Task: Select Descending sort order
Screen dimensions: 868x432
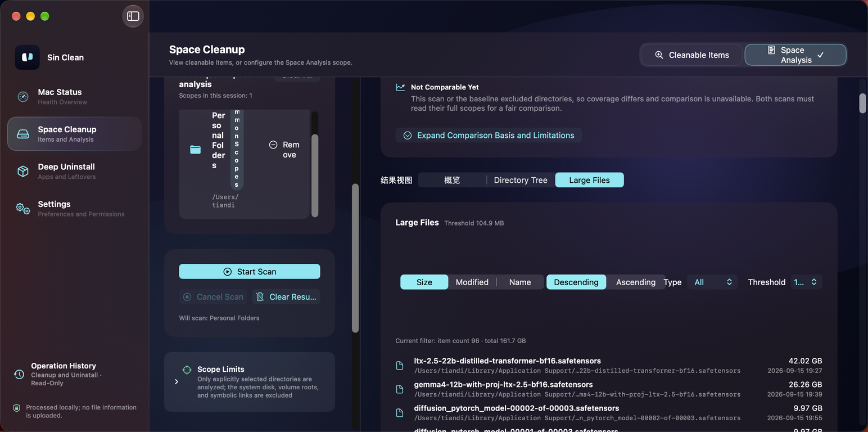Action: point(576,282)
